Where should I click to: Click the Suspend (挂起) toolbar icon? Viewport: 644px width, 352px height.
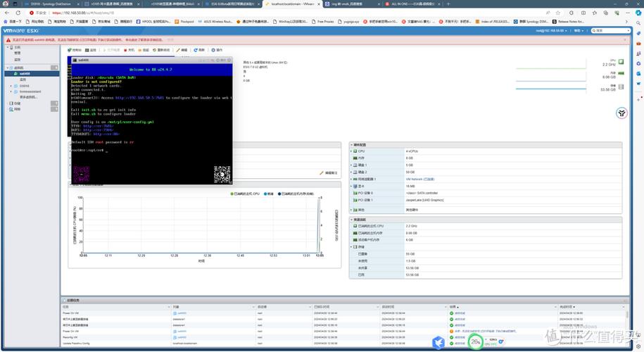[x=143, y=50]
